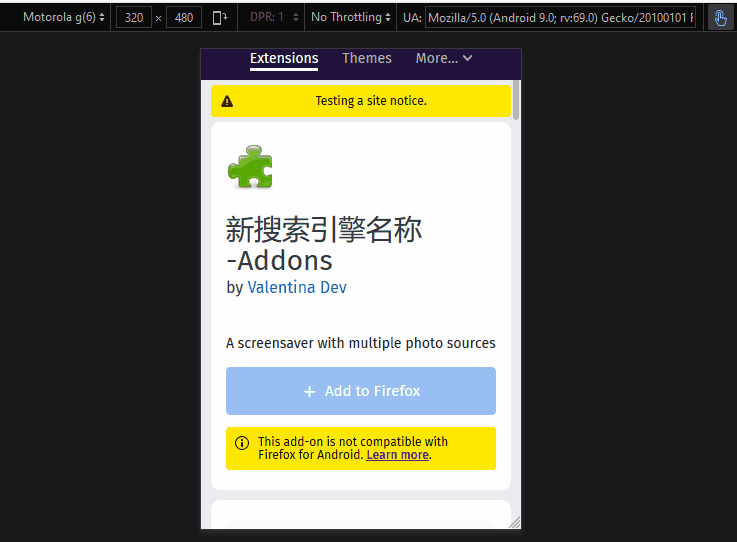Switch to the Extensions tab
The image size is (737, 542).
point(284,59)
